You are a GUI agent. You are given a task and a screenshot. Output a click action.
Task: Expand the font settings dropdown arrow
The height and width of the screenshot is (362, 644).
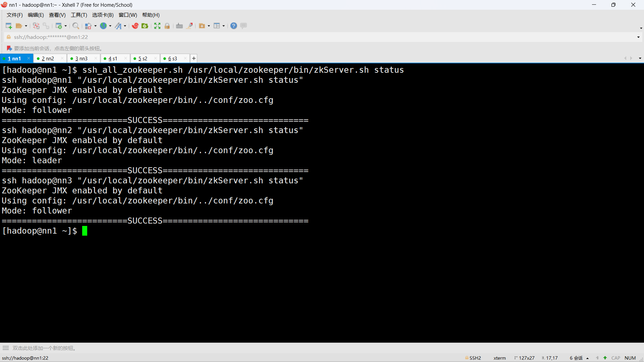125,26
